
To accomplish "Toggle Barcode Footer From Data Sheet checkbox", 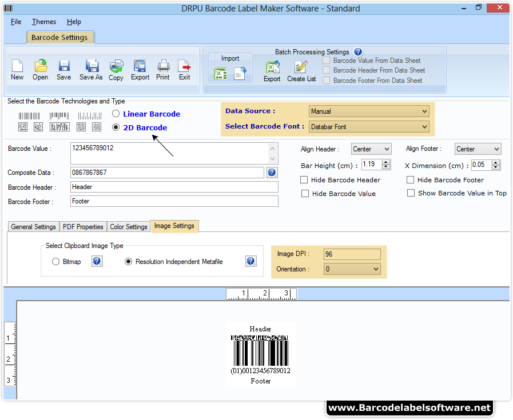I will pyautogui.click(x=326, y=81).
